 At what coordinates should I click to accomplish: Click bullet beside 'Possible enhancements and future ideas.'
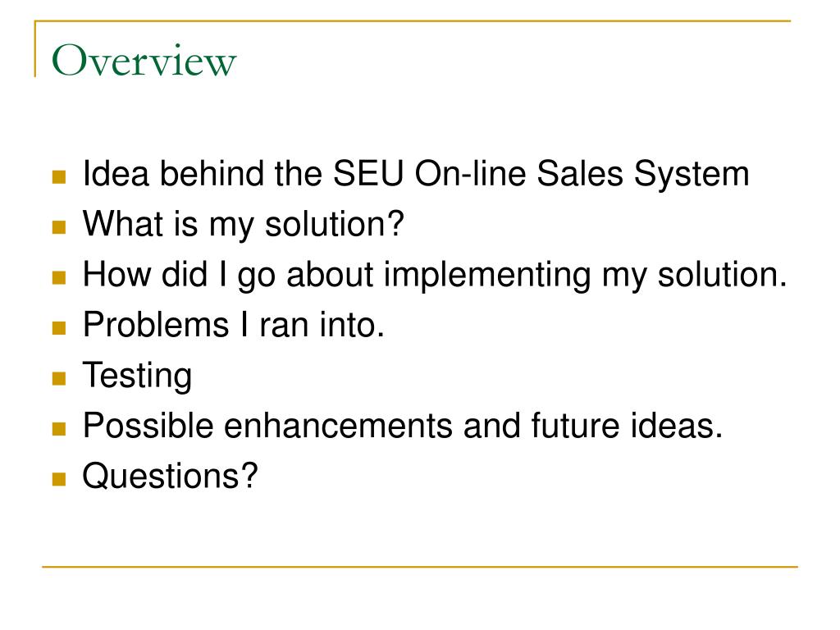[59, 428]
